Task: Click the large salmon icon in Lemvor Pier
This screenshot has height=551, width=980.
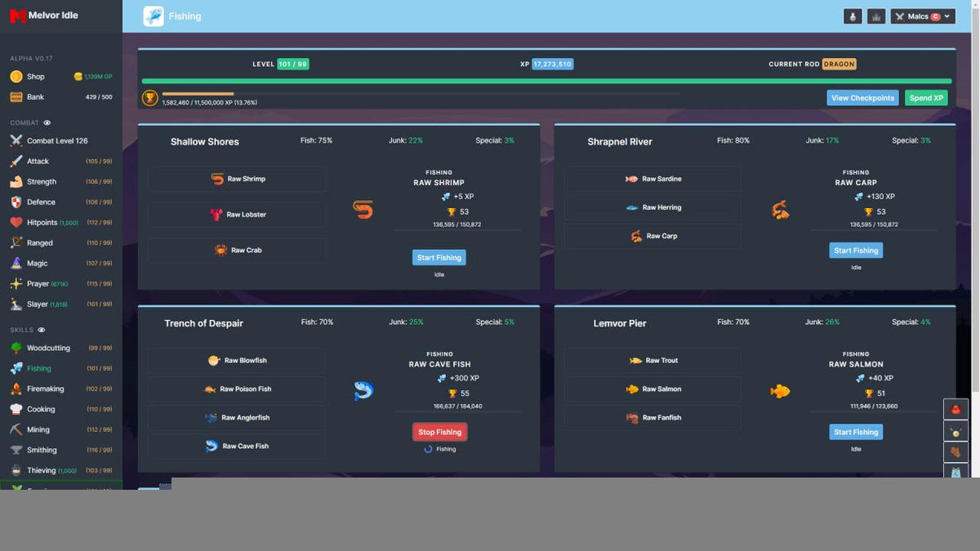Action: coord(780,391)
